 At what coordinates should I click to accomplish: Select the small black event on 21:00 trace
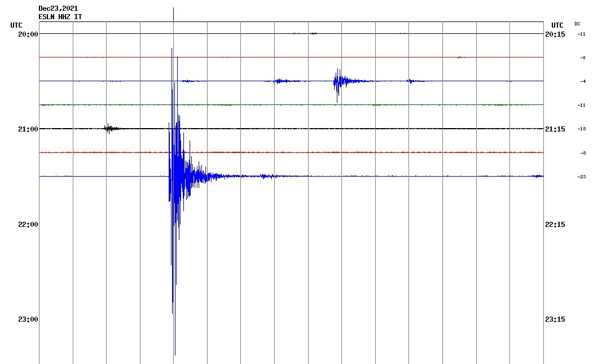click(x=110, y=129)
